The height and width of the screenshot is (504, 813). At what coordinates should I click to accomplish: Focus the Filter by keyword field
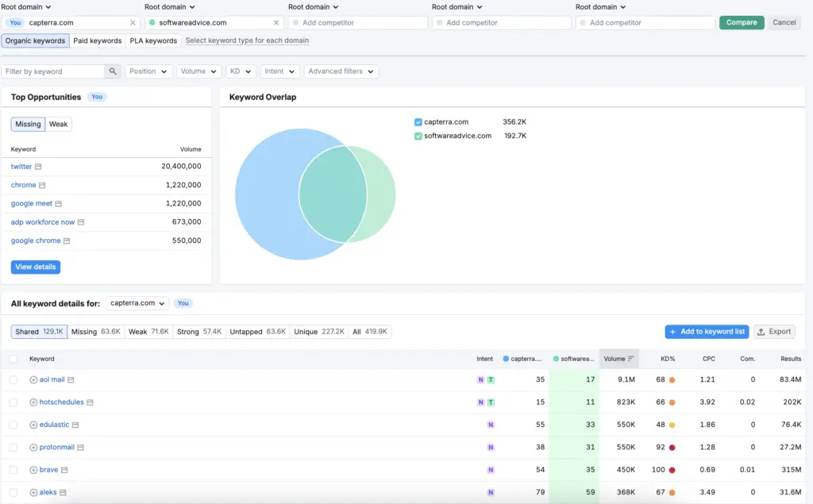coord(53,71)
